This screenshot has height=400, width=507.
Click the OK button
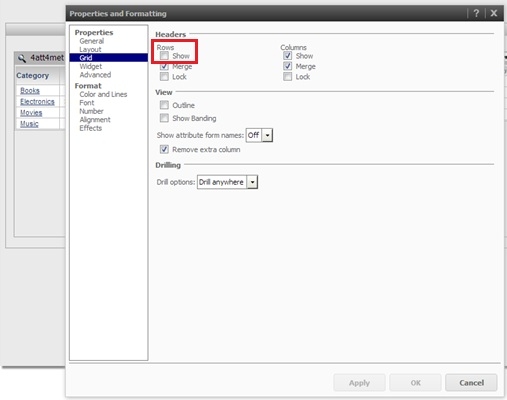pyautogui.click(x=415, y=383)
